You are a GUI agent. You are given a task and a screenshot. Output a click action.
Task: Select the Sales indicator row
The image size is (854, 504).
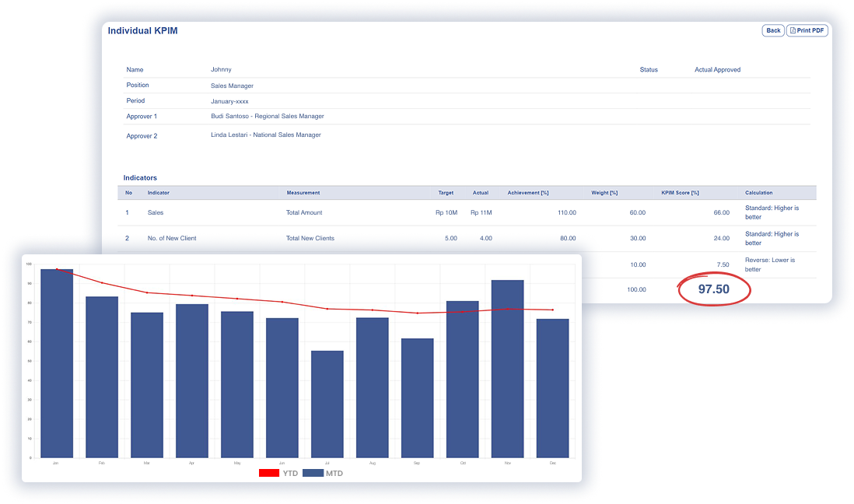pos(156,212)
